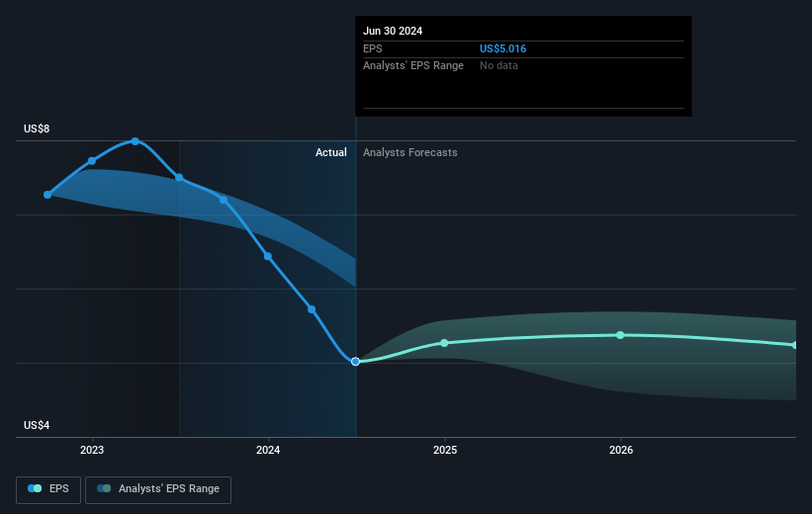Select the peak EPS point near US$8
Image resolution: width=812 pixels, height=514 pixels.
pos(135,140)
